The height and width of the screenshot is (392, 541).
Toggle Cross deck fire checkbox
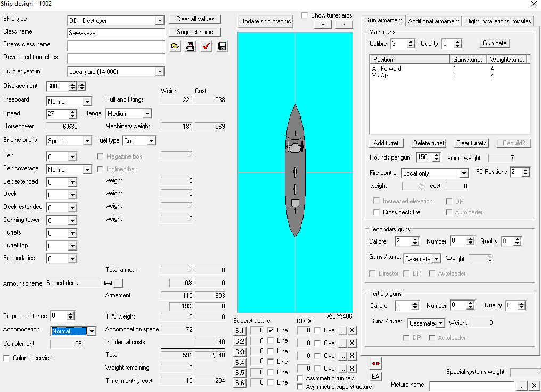(376, 212)
